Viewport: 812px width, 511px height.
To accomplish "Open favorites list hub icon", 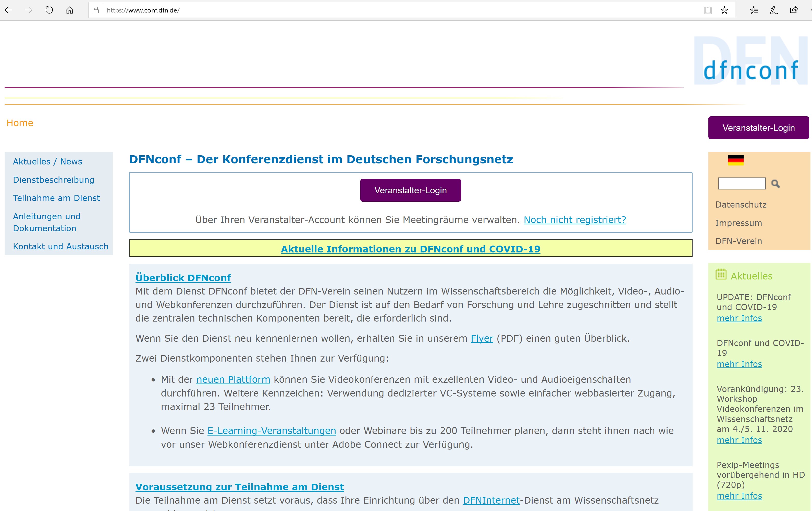I will click(754, 10).
